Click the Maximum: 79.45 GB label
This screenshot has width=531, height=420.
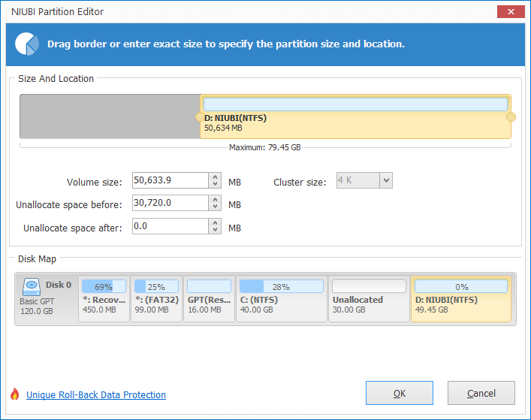coord(265,148)
